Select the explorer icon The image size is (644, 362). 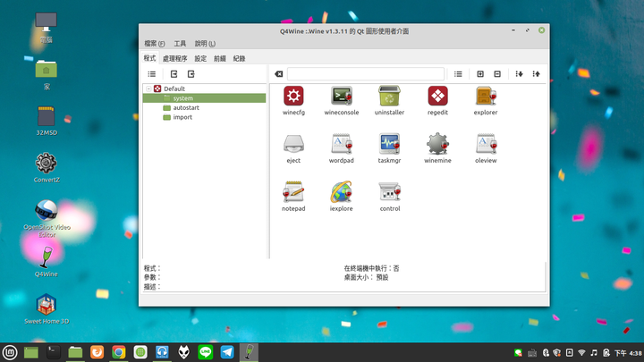pyautogui.click(x=486, y=96)
